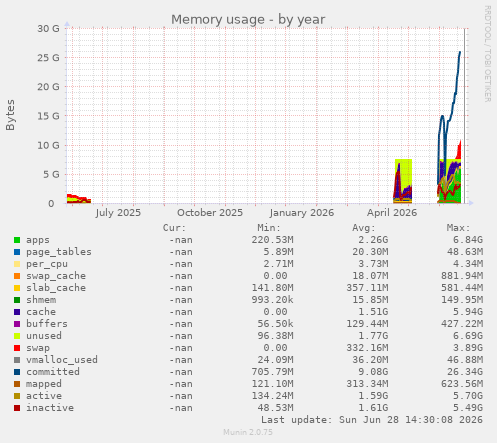The width and height of the screenshot is (497, 443).
Task: Click the 'active' legend label
Action: [x=44, y=396]
